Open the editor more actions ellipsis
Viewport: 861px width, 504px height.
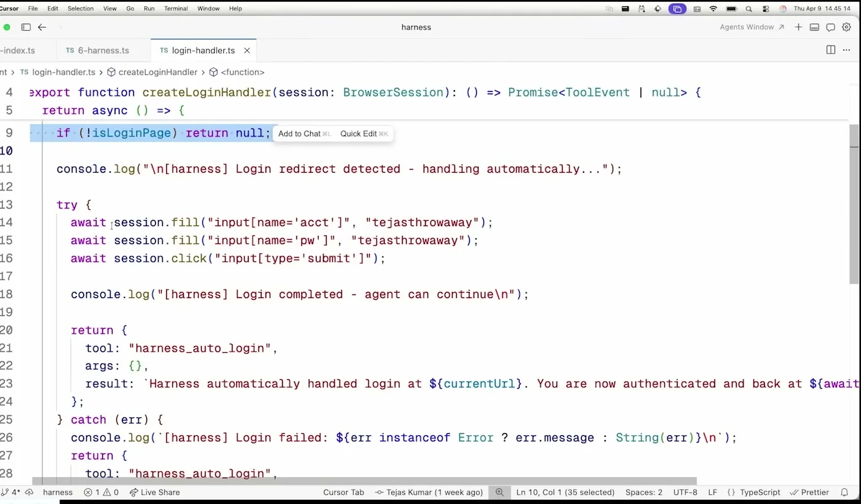(847, 50)
